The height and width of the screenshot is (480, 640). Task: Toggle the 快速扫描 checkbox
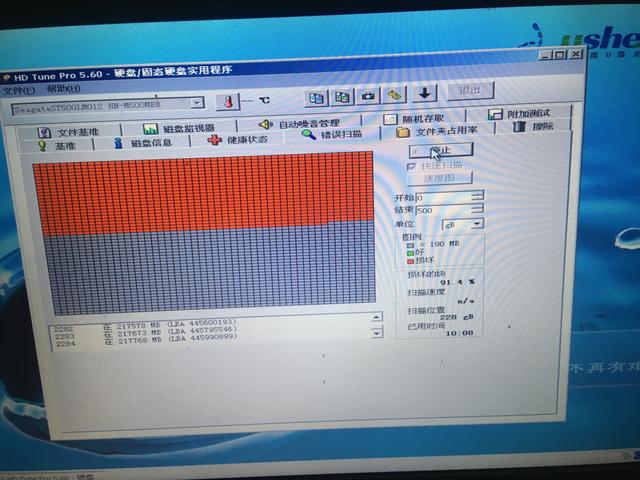point(411,166)
